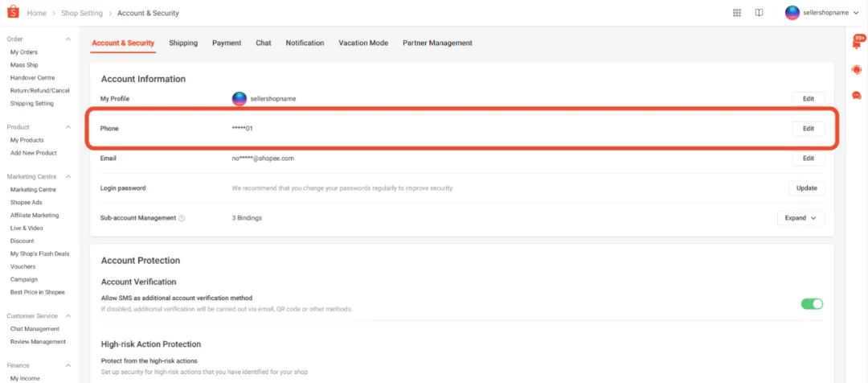Image resolution: width=868 pixels, height=383 pixels.
Task: Toggle off SMS account verification switch
Action: coord(812,303)
